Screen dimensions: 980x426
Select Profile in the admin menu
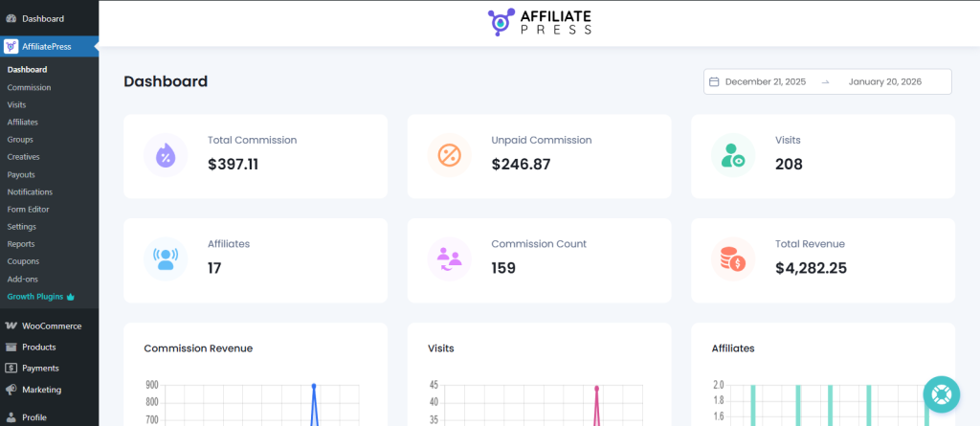(x=34, y=417)
